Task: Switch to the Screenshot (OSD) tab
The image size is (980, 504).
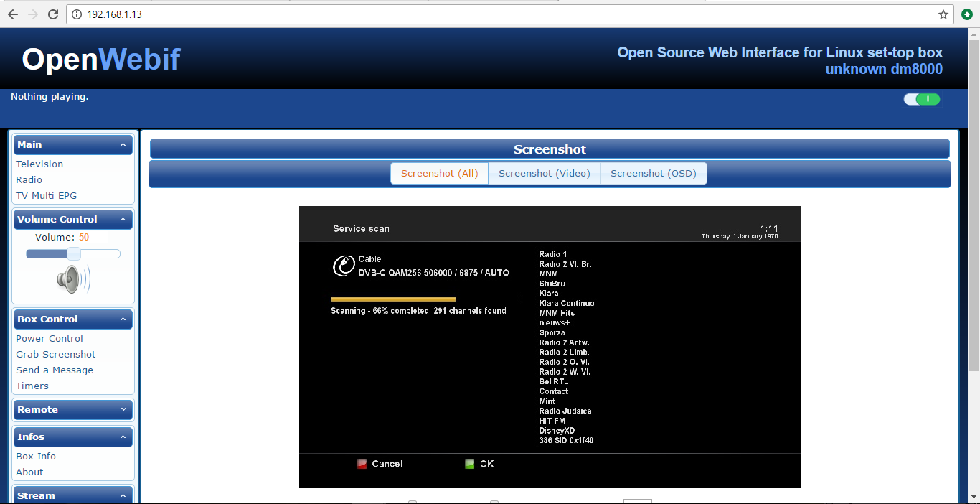Action: pyautogui.click(x=654, y=173)
